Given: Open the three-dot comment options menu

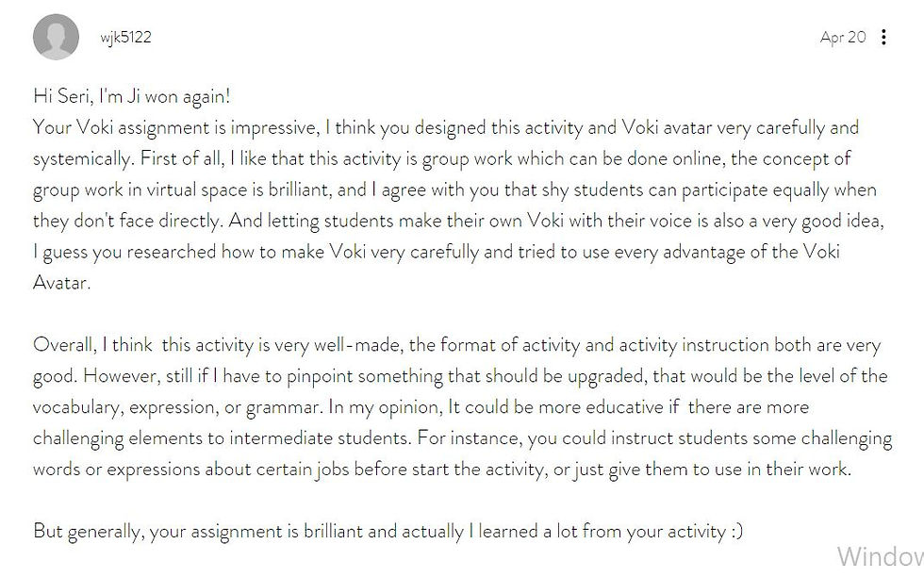Looking at the screenshot, I should click(x=883, y=38).
